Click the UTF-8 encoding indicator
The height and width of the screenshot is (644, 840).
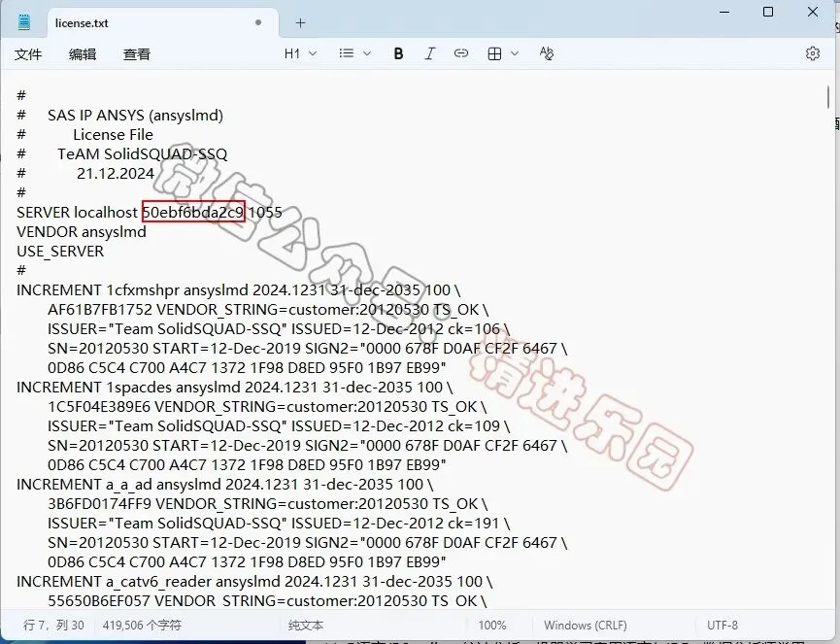722,626
